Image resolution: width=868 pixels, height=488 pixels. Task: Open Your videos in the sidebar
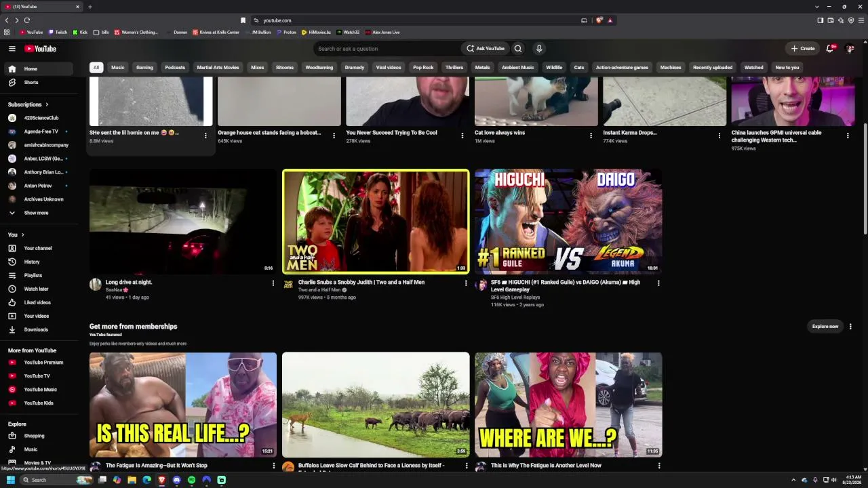pyautogui.click(x=40, y=316)
